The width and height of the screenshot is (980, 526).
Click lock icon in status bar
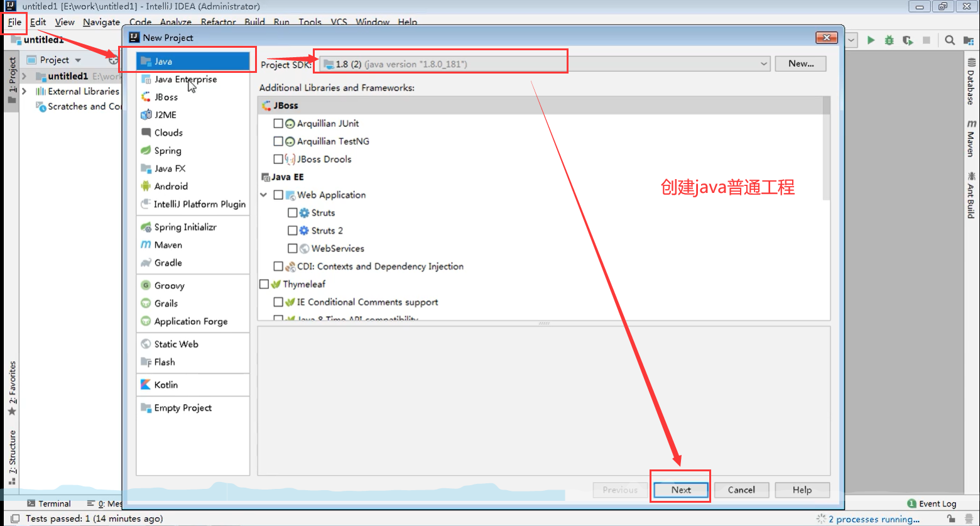coord(952,519)
